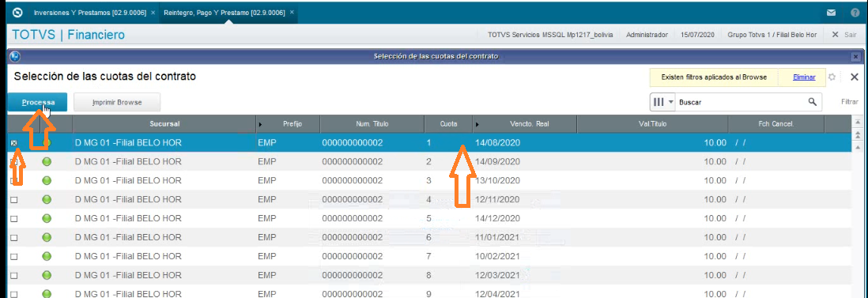The width and height of the screenshot is (868, 298).
Task: Click the grid scroll to top arrow
Action: click(x=857, y=123)
